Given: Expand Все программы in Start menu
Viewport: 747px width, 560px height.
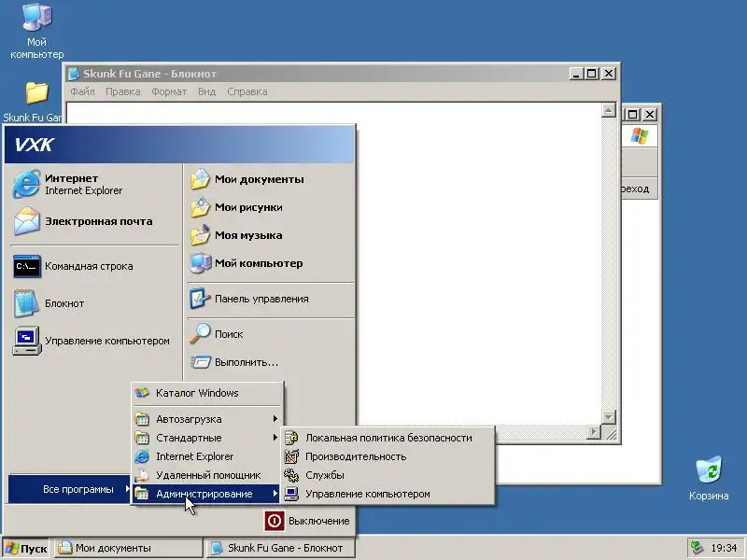Looking at the screenshot, I should click(69, 489).
